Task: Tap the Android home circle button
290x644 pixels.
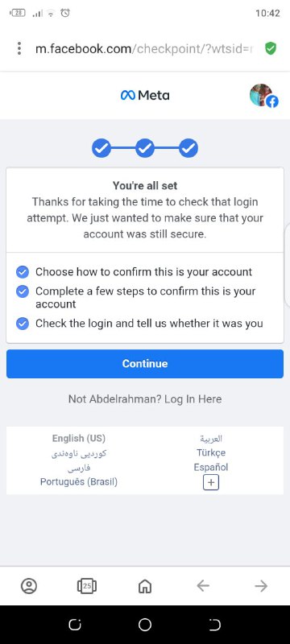Action: (144, 625)
